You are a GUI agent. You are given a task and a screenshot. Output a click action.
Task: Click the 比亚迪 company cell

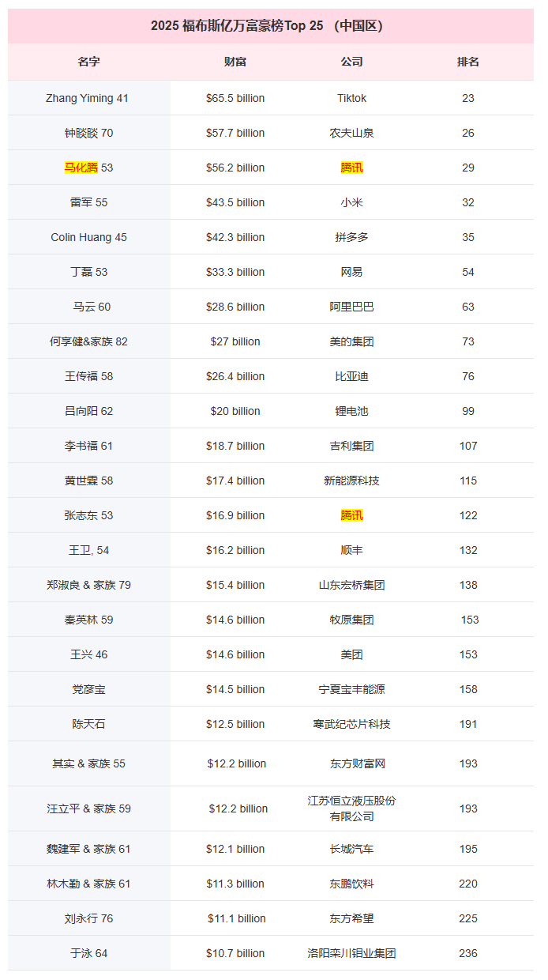(351, 376)
